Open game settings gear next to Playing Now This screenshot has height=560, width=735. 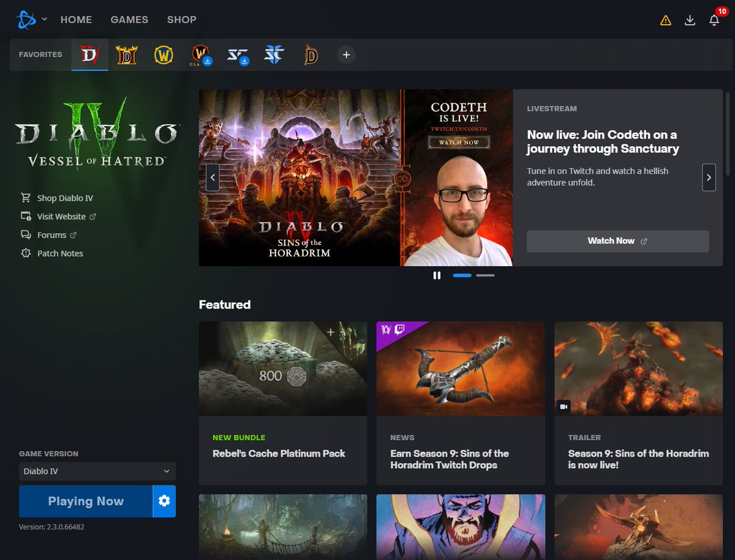pyautogui.click(x=164, y=501)
